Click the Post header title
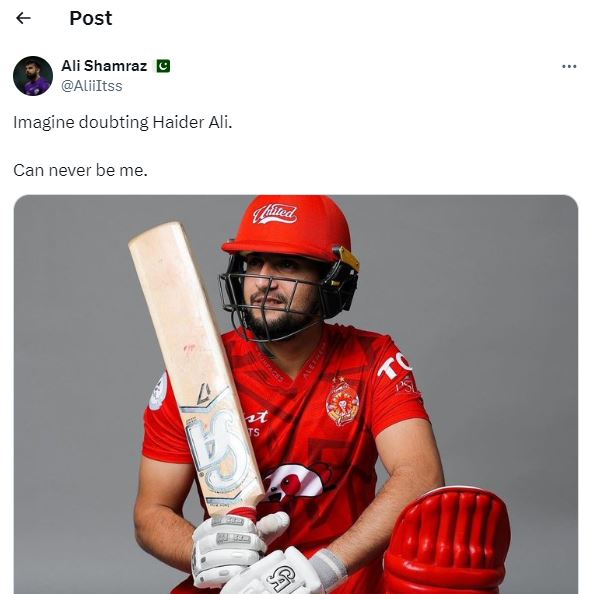This screenshot has width=592, height=594. (x=91, y=18)
